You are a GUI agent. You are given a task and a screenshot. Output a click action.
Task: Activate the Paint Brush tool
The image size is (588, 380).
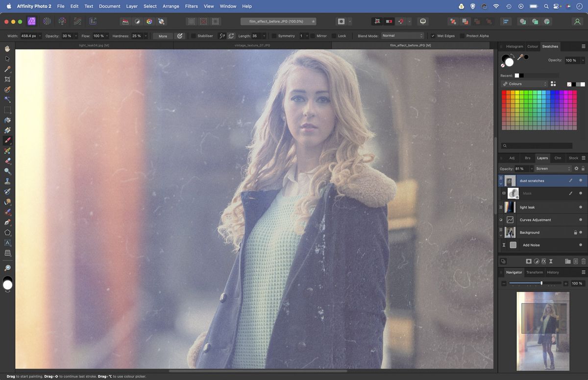coord(7,141)
